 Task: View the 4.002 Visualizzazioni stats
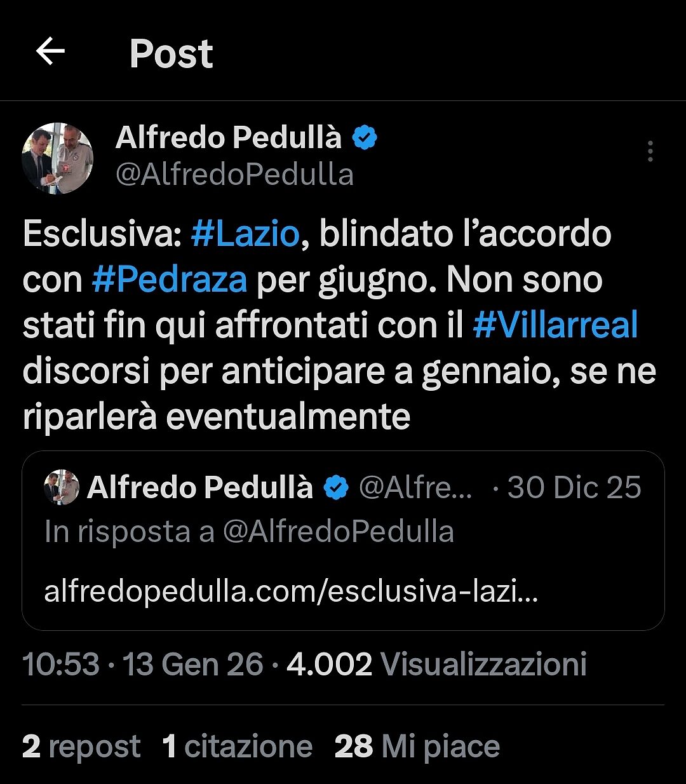pos(436,665)
